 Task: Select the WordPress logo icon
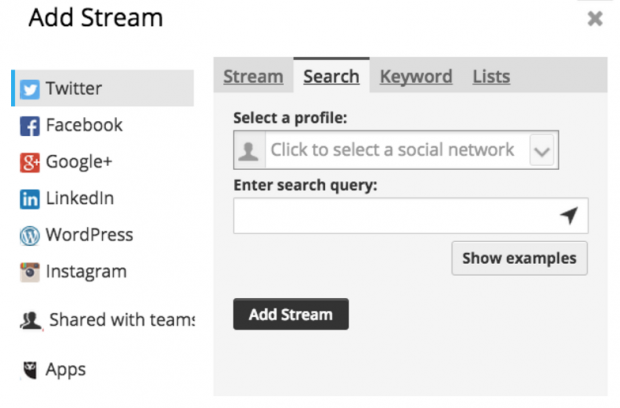point(30,236)
